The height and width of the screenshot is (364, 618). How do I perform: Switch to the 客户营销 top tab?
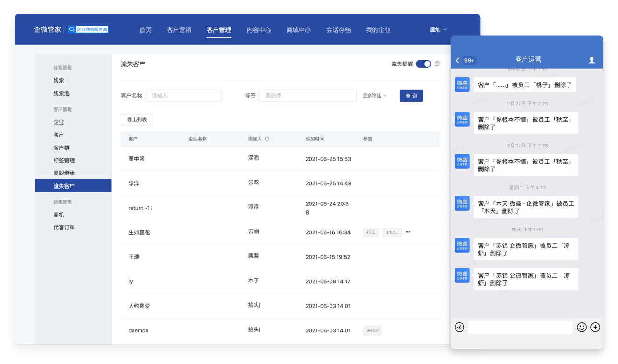179,30
